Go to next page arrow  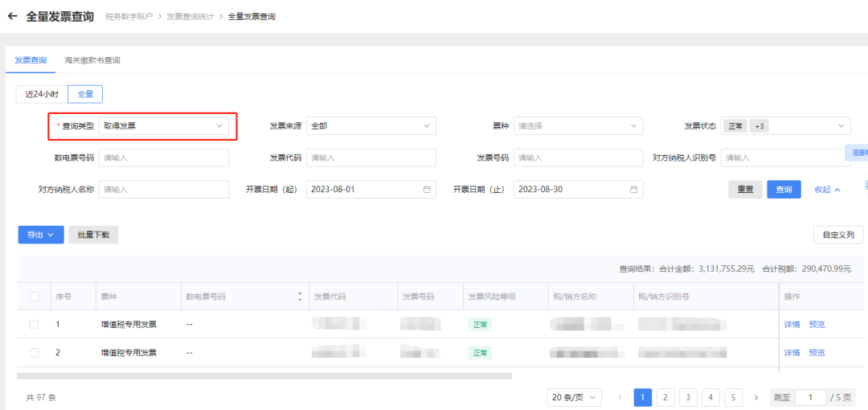point(756,397)
